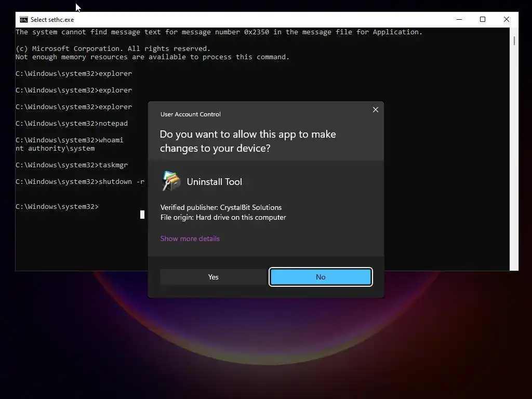The image size is (532, 399).
Task: Maximize the sethc.exe console window
Action: click(x=483, y=19)
